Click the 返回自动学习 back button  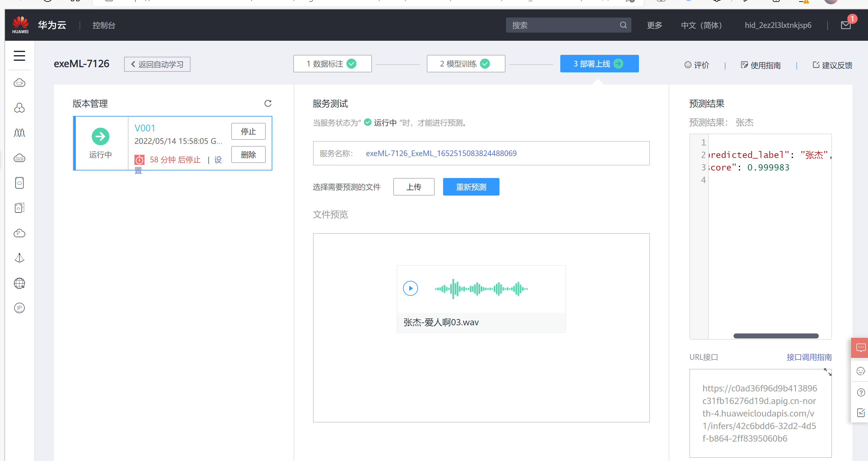157,64
